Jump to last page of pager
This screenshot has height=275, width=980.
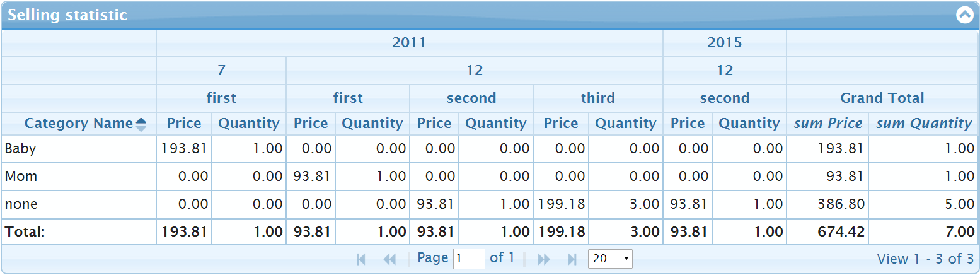572,259
